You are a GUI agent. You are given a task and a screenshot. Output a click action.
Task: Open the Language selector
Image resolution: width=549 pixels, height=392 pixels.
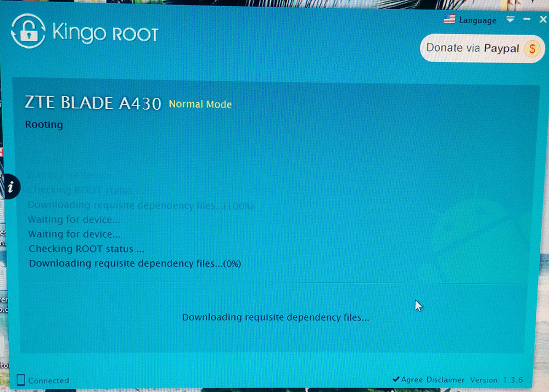click(478, 20)
